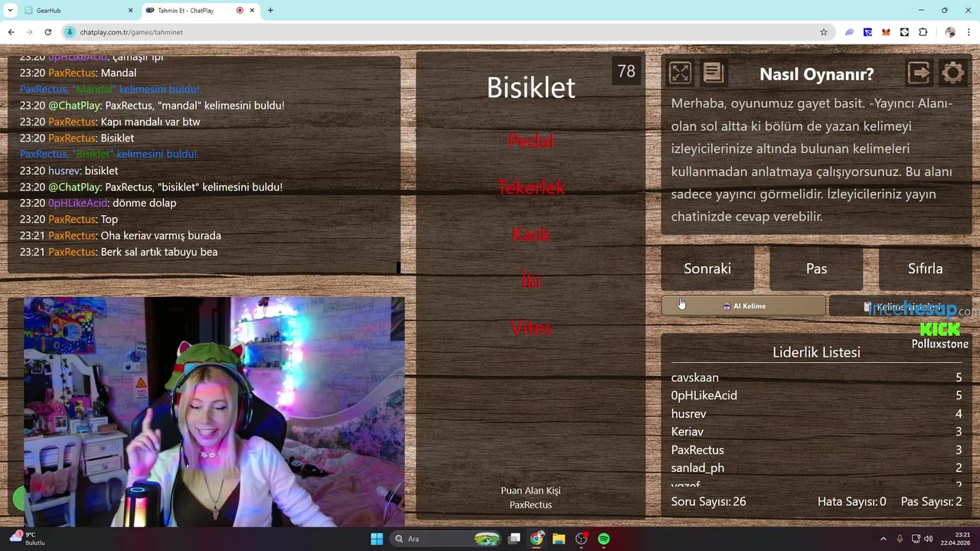
Task: Click chat message 'Oha keriav varmış burada'
Action: 161,236
